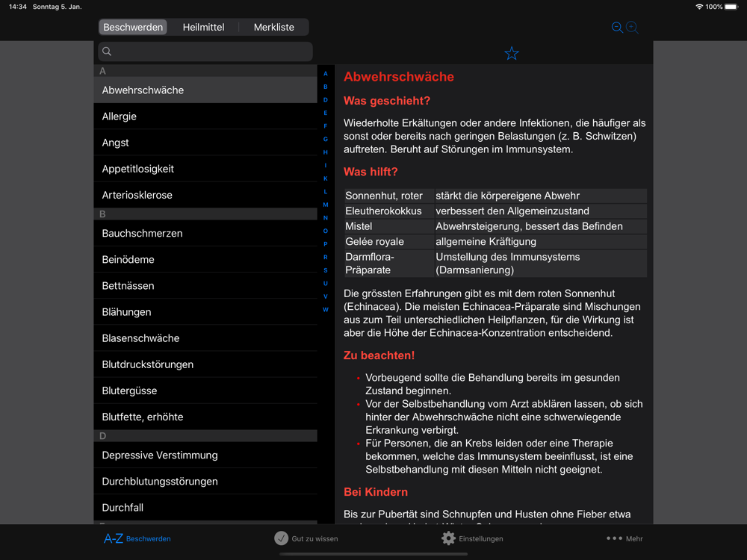Viewport: 747px width, 560px height.
Task: Open the Appetitlosigkeit entry
Action: coord(205,169)
